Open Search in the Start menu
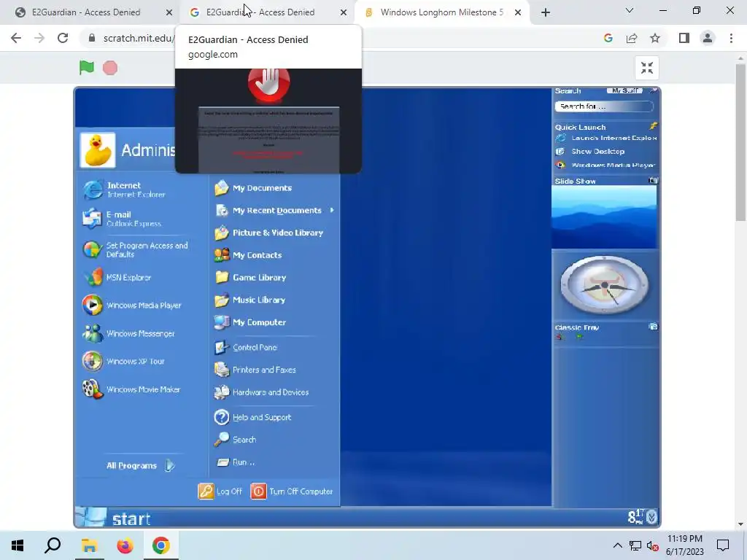This screenshot has height=560, width=747. tap(236, 440)
